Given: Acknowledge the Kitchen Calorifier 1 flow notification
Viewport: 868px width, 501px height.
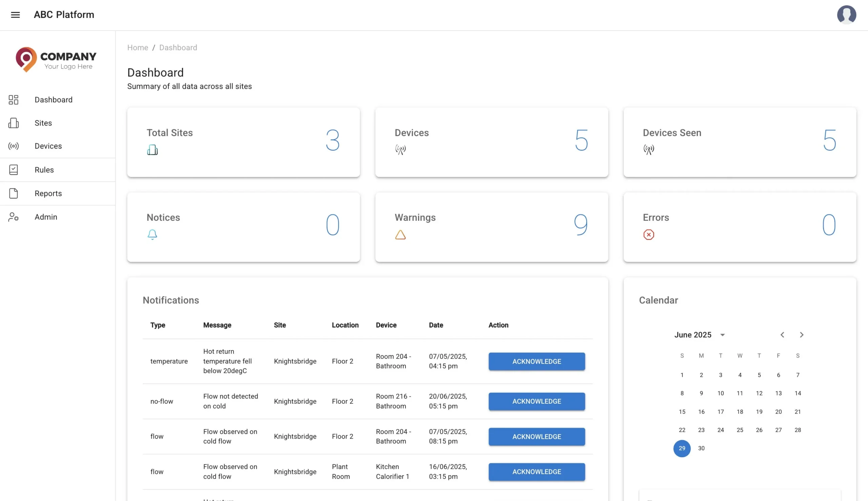Looking at the screenshot, I should pyautogui.click(x=536, y=472).
